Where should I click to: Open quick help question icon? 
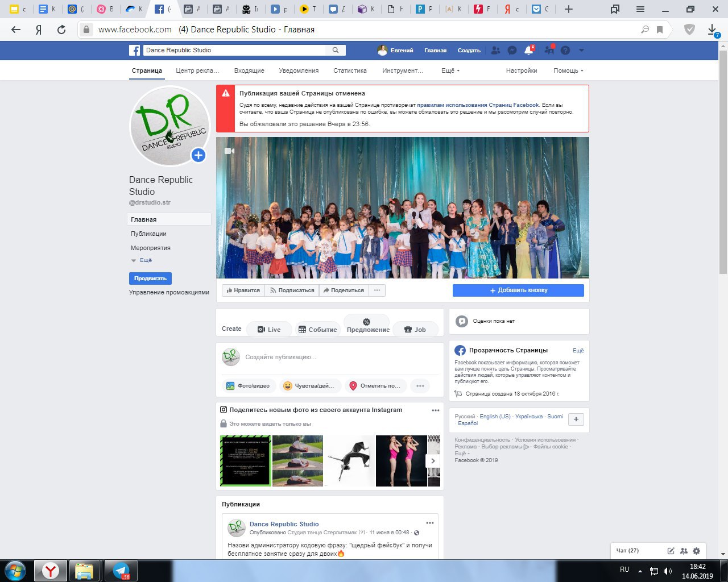pos(565,51)
